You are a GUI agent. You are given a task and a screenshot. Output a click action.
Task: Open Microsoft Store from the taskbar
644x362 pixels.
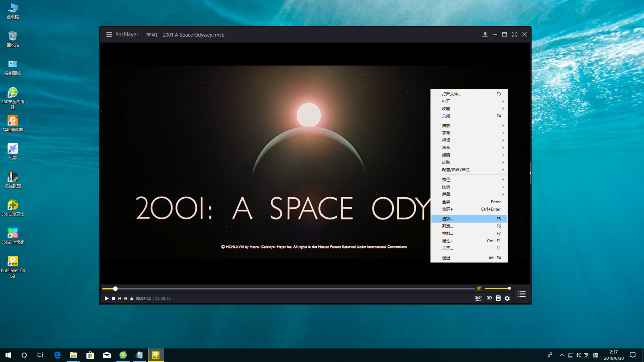pyautogui.click(x=90, y=355)
